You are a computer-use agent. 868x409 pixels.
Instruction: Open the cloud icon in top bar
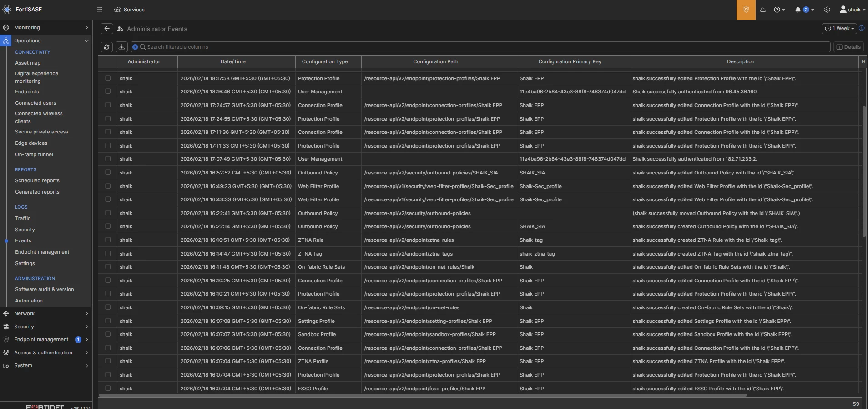click(x=763, y=10)
